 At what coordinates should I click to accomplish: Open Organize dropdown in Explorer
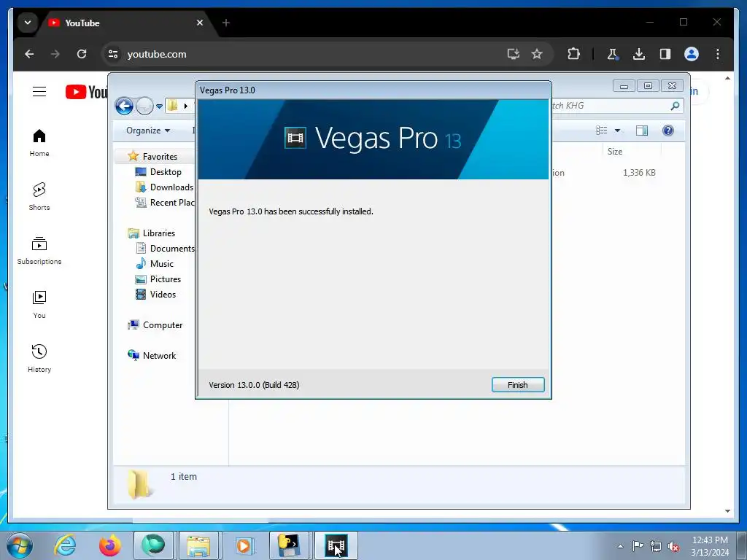147,131
